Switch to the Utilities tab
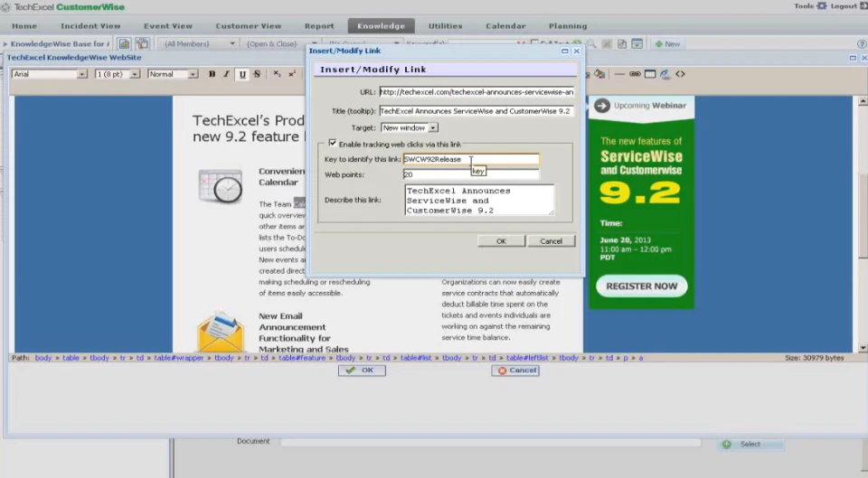868x478 pixels. [445, 26]
